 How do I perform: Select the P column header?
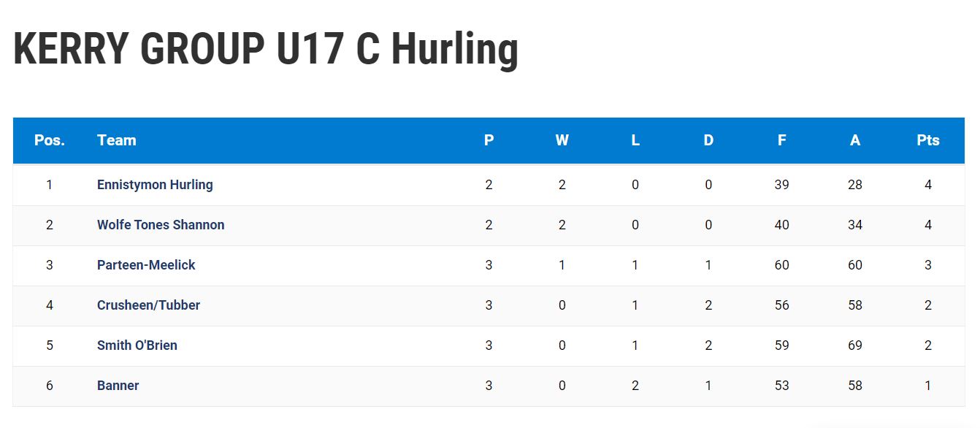(489, 140)
